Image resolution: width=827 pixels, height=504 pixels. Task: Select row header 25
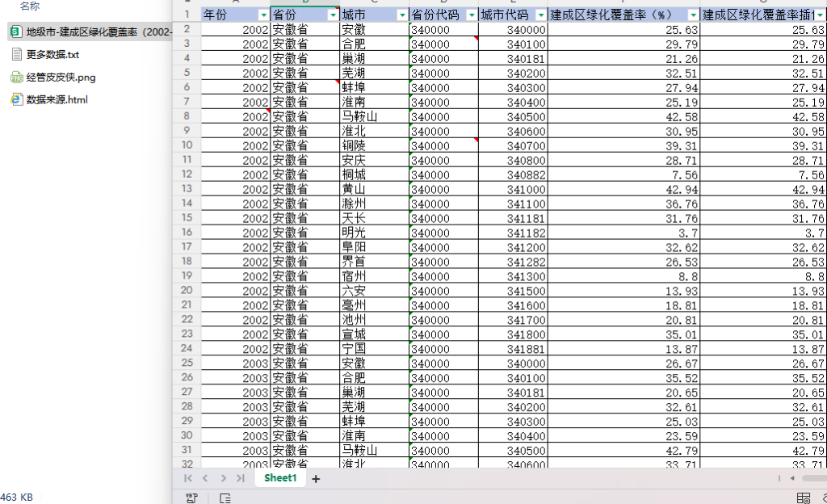coord(187,363)
